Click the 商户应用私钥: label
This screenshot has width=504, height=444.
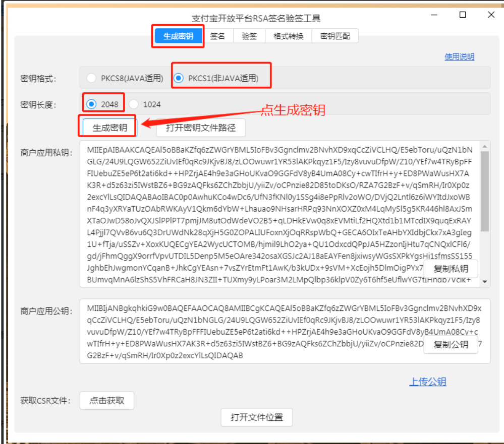46,153
